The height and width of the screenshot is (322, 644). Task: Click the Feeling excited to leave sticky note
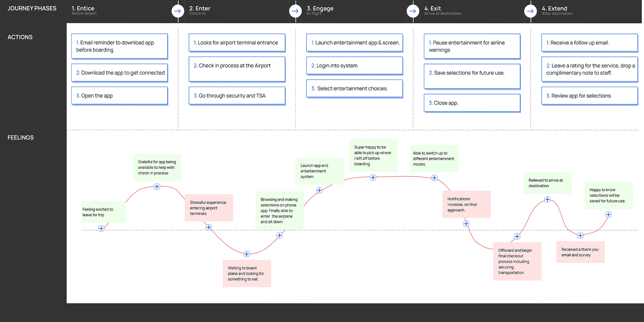tap(104, 212)
